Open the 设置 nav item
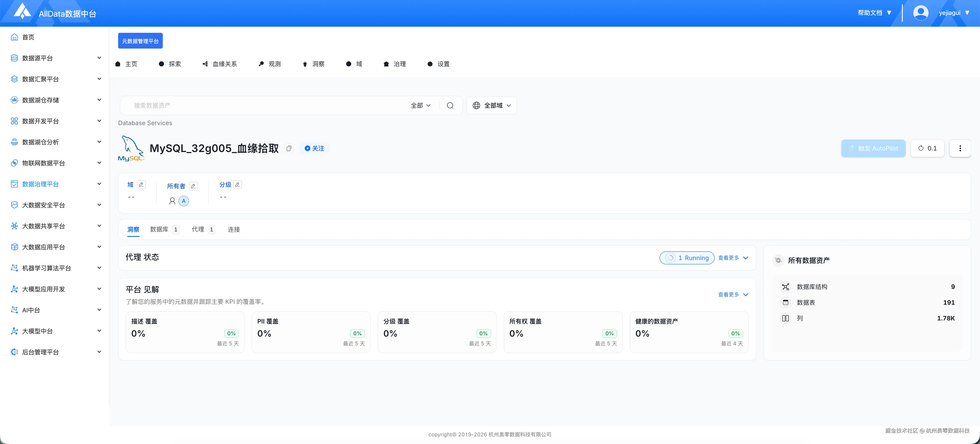Viewport: 980px width, 444px height. pyautogui.click(x=438, y=64)
